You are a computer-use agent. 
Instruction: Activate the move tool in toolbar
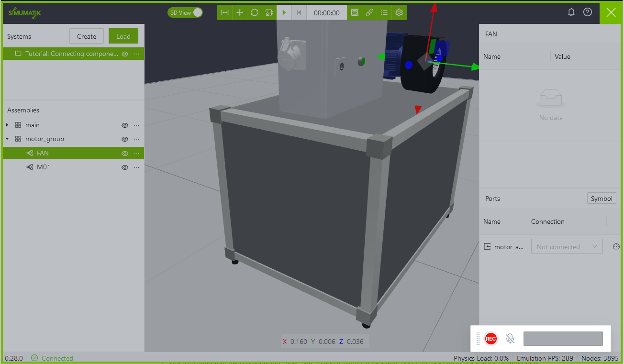[x=240, y=13]
